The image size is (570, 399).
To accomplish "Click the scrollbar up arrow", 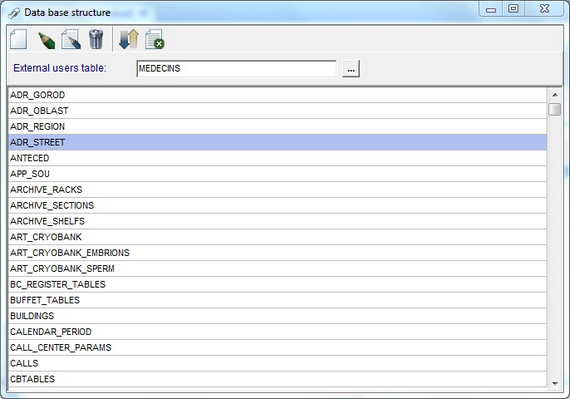I will pyautogui.click(x=555, y=95).
